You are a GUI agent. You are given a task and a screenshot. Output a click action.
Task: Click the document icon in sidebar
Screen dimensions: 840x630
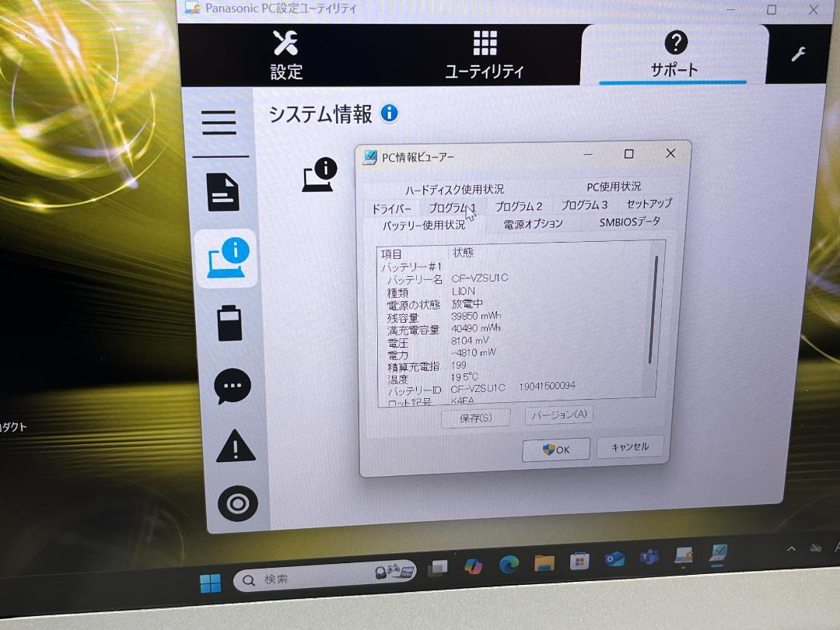click(223, 192)
